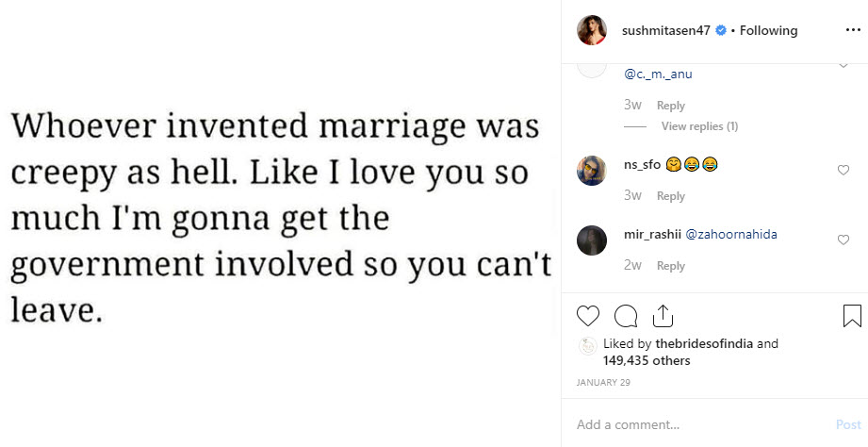This screenshot has height=447, width=868.
Task: Like ns_sfo's comment
Action: pyautogui.click(x=843, y=171)
